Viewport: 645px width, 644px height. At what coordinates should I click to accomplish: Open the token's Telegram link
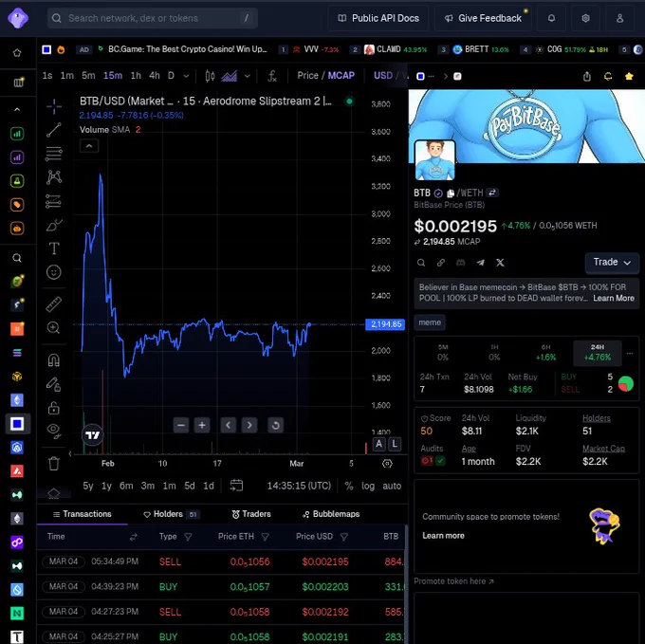(481, 263)
